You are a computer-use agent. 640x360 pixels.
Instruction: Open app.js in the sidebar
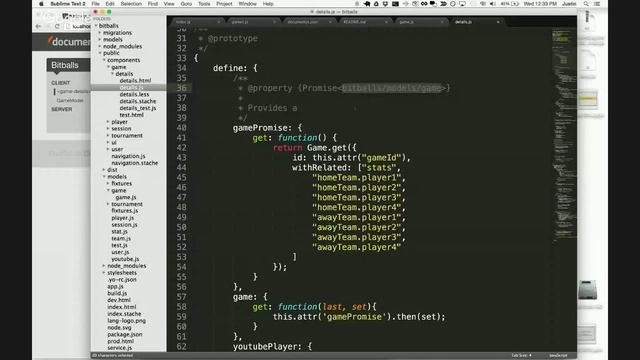(115, 287)
